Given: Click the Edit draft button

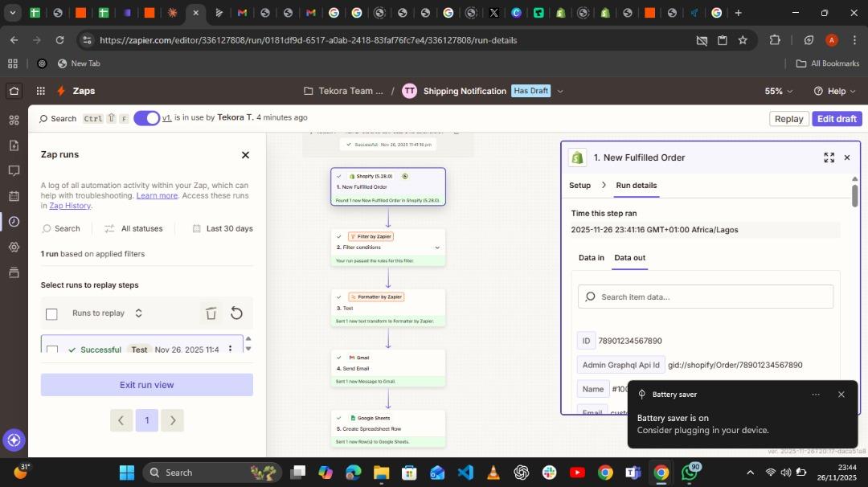Looking at the screenshot, I should tap(837, 118).
